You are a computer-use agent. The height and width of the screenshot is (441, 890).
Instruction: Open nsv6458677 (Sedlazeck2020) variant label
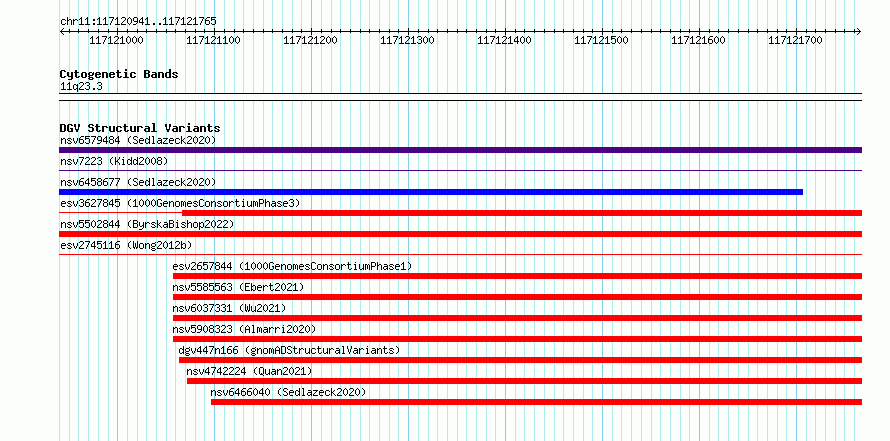(138, 182)
